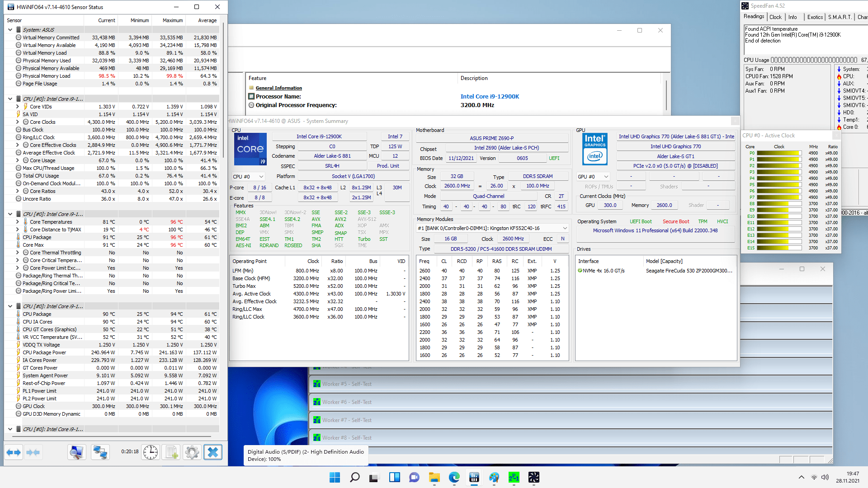Open the memory module selection dropdown
Image resolution: width=868 pixels, height=488 pixels.
coord(493,228)
